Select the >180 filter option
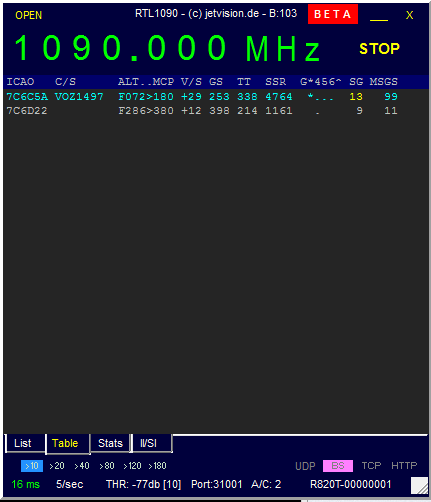Viewport: 431px width, 502px height. point(157,466)
